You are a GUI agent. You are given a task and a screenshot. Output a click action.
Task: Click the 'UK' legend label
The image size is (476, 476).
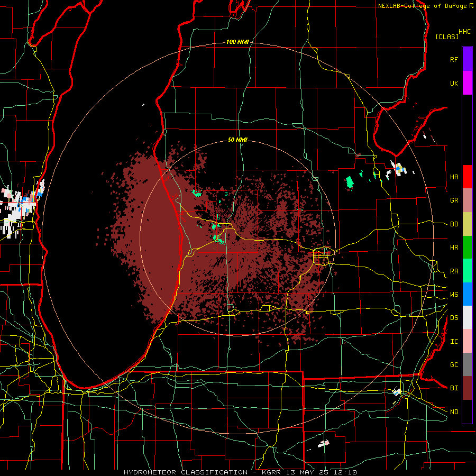tap(454, 83)
